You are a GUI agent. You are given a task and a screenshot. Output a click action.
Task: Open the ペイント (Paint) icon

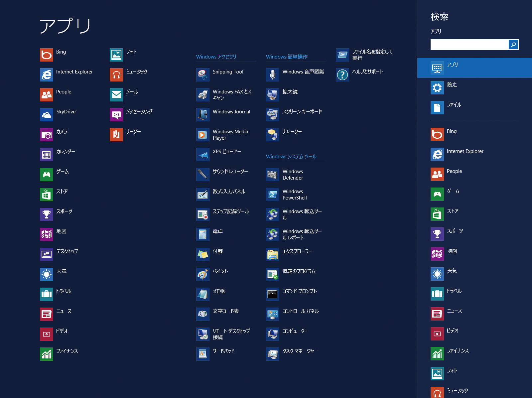(x=202, y=274)
